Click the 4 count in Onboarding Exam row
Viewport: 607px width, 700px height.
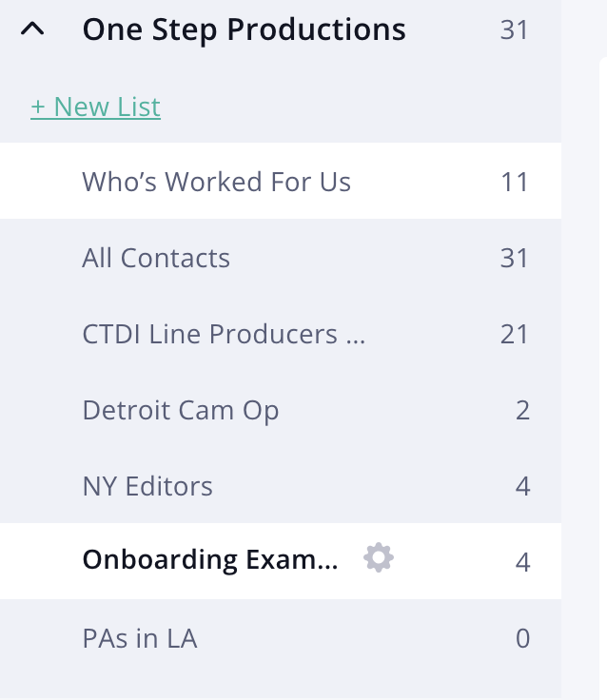pos(522,562)
